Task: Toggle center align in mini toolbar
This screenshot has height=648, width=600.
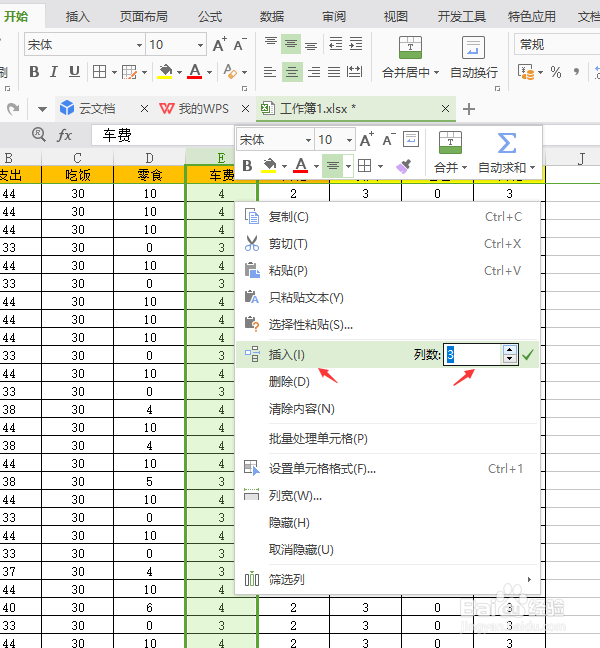Action: coord(332,166)
